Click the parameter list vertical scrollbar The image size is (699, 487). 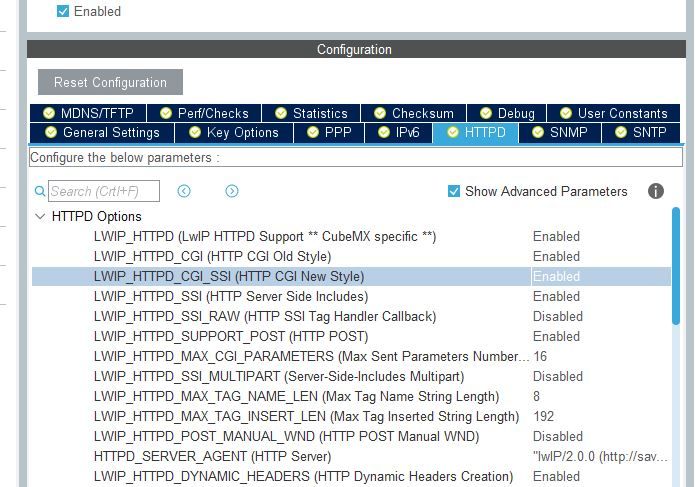pyautogui.click(x=676, y=266)
